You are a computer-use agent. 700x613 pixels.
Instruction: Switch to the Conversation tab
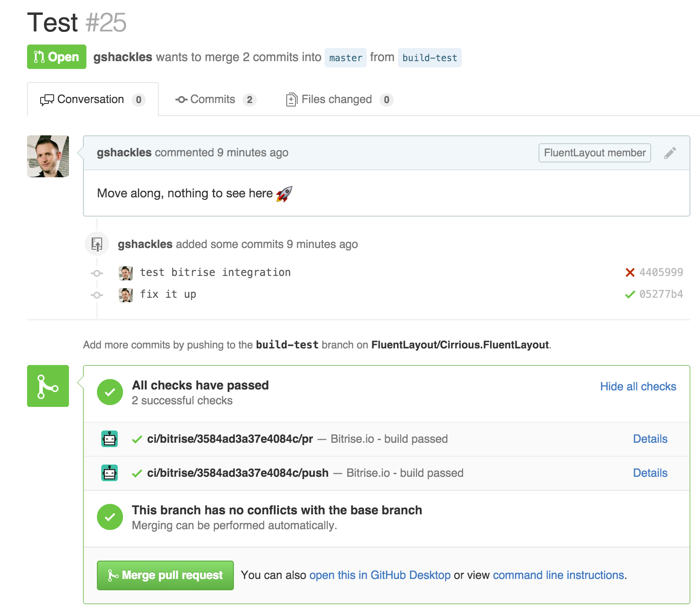pyautogui.click(x=93, y=100)
